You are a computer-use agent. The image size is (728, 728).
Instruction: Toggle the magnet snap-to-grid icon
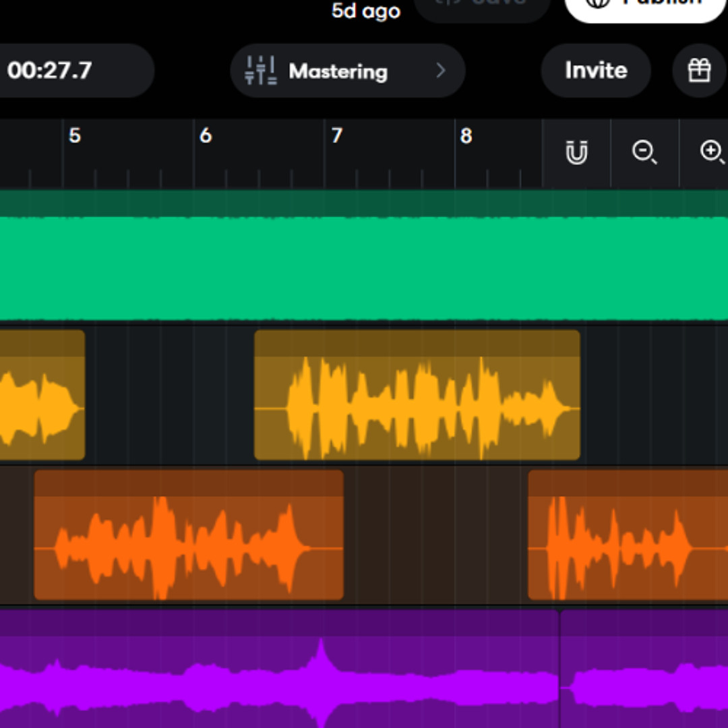576,152
